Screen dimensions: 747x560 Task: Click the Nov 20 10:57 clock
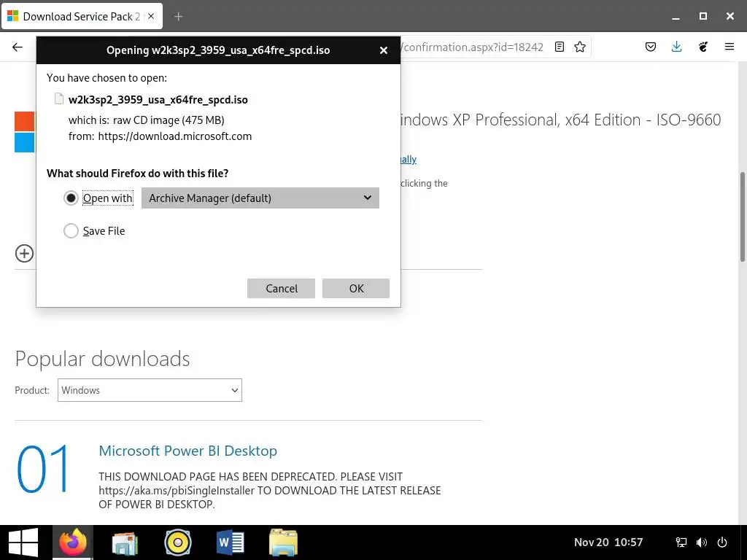[x=608, y=542]
